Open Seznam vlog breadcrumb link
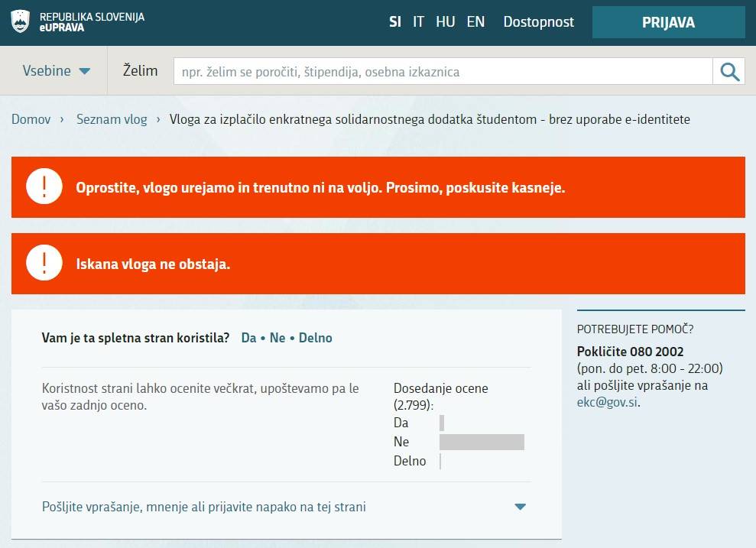 coord(112,119)
